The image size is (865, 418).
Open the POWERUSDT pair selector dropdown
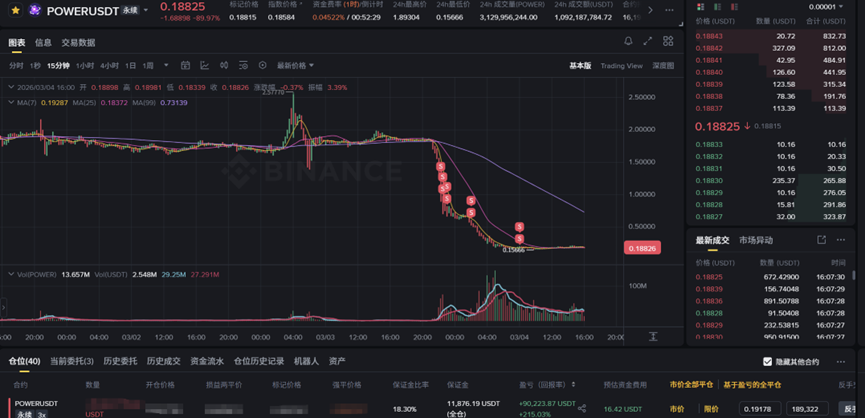pos(146,10)
